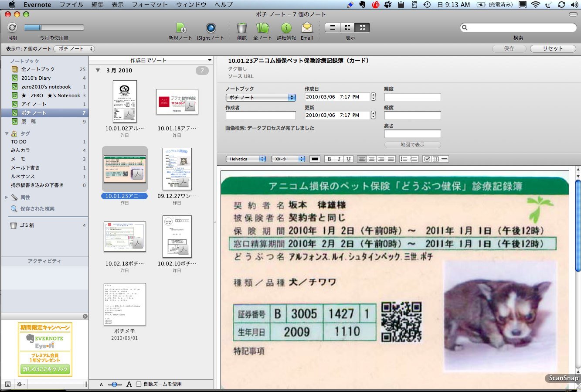The image size is (581, 392).
Task: Open the 10.01.18アテ… note thumbnail
Action: 177,102
